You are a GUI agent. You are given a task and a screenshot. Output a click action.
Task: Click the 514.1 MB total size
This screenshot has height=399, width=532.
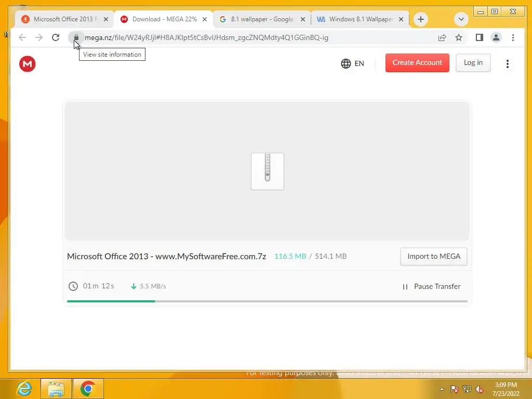pos(331,257)
